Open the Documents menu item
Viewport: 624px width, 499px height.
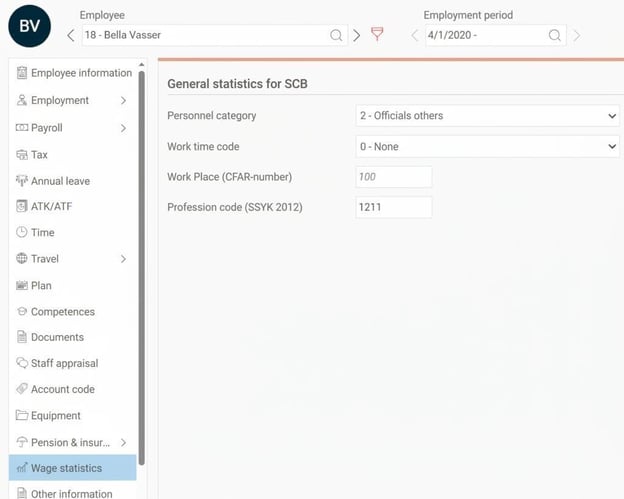[73, 337]
